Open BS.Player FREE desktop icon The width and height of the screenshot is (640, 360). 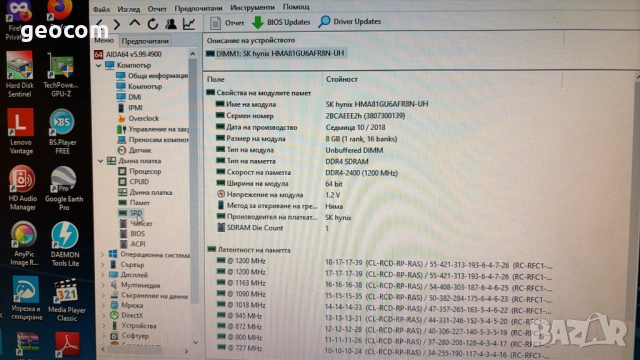click(62, 131)
